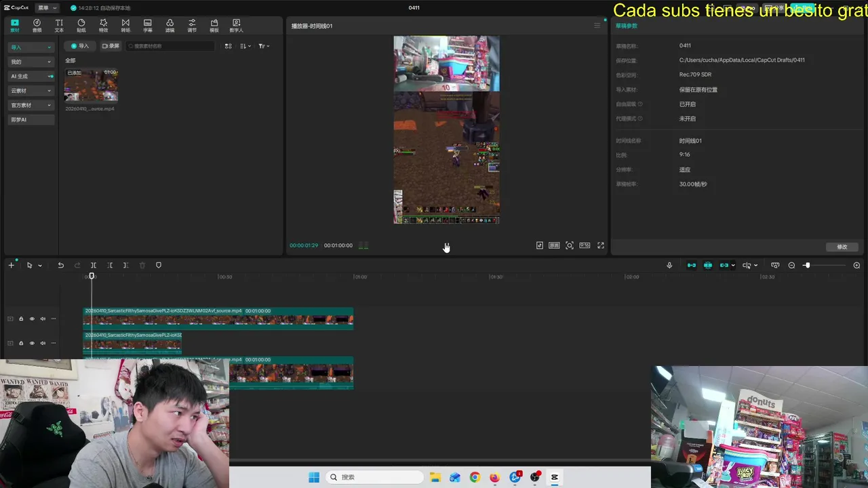
Task: Open the 文本 text tab
Action: click(x=59, y=26)
